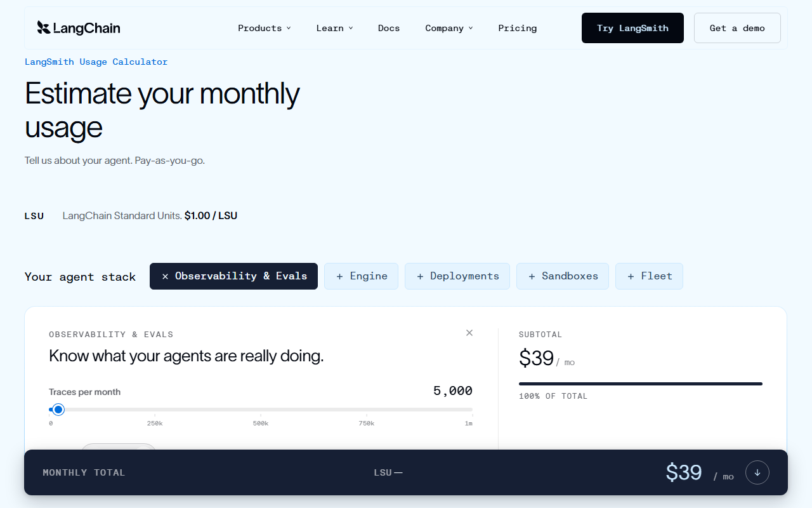The width and height of the screenshot is (812, 508).
Task: Go to the Docs page
Action: point(389,28)
